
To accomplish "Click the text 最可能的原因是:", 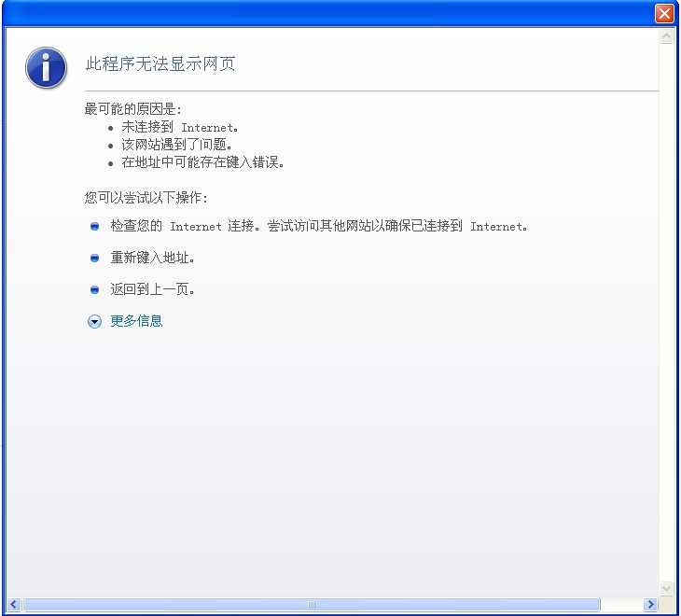I will (x=132, y=109).
